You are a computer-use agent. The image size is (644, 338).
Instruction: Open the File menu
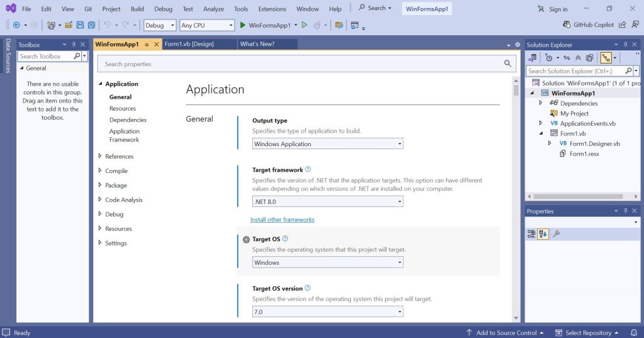(x=26, y=9)
